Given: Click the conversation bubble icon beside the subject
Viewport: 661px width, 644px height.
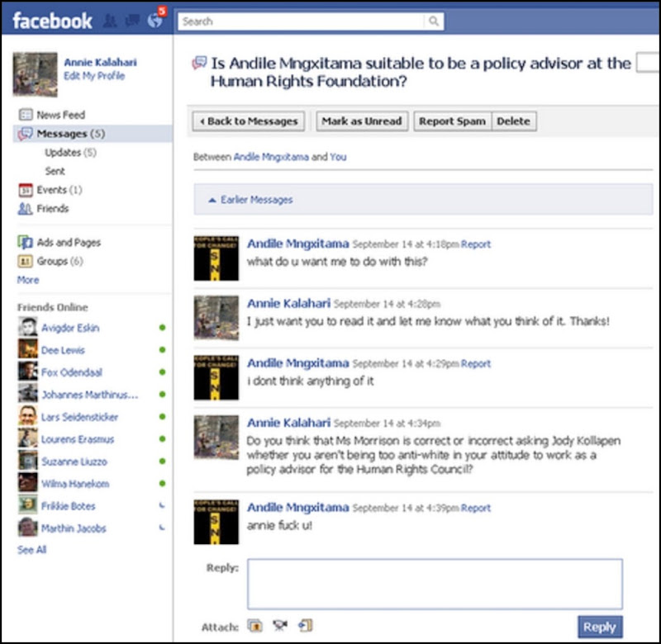Looking at the screenshot, I should (199, 63).
